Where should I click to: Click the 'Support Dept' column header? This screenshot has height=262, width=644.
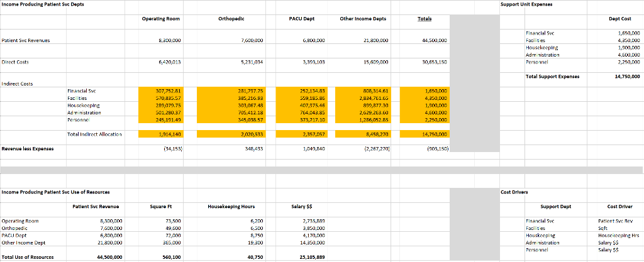click(x=556, y=206)
